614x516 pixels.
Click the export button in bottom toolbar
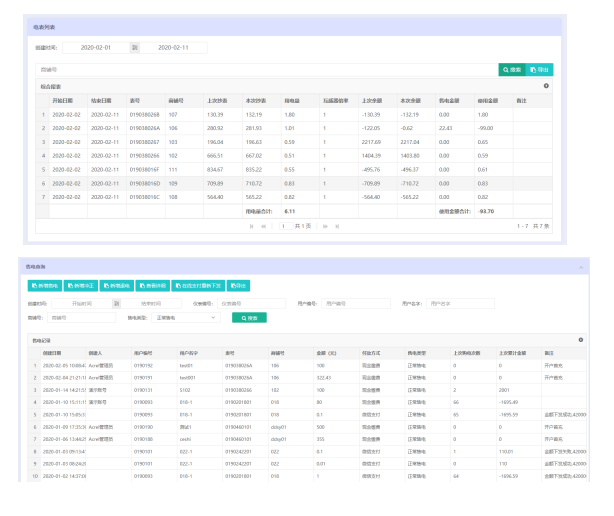pyautogui.click(x=238, y=286)
